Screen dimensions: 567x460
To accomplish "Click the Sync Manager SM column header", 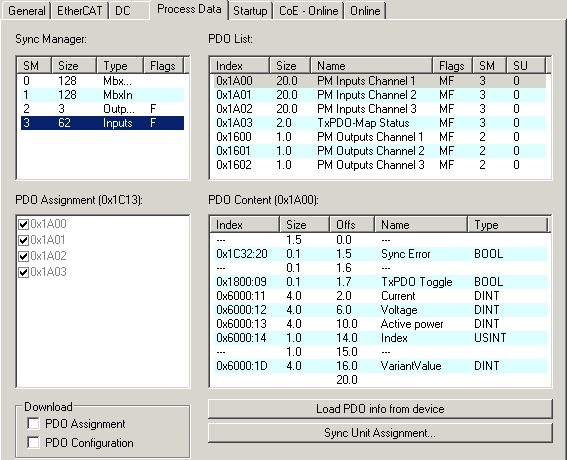I will coord(34,66).
